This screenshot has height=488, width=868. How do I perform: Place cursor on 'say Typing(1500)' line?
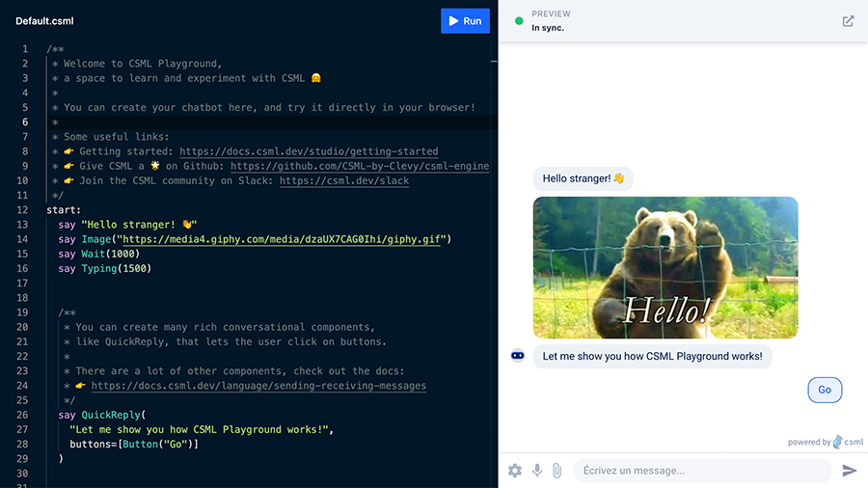click(x=104, y=269)
